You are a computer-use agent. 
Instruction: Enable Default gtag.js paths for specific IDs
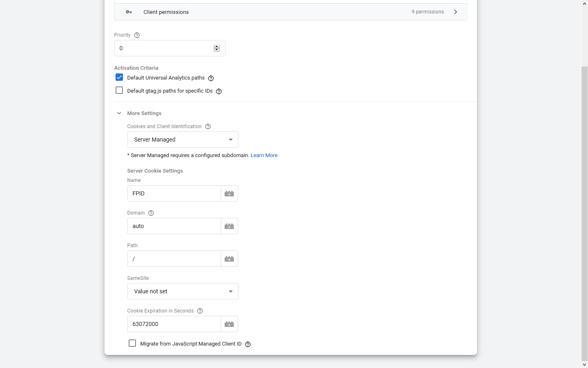pos(119,91)
